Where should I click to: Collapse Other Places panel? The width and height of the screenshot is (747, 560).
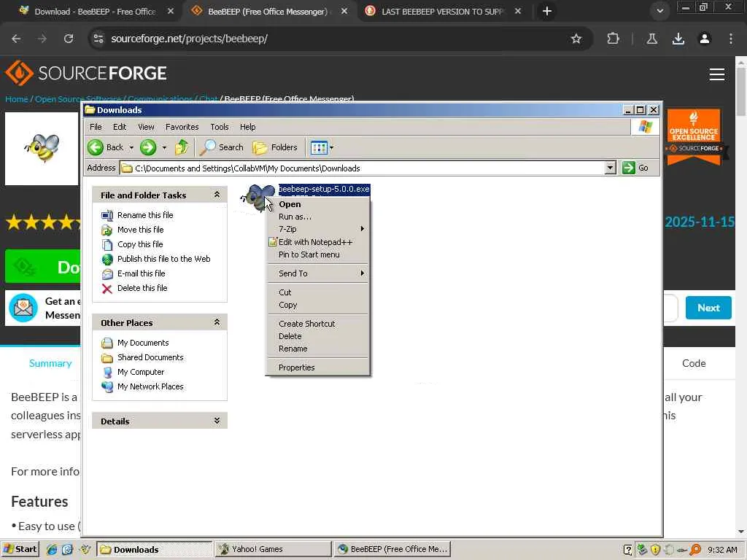coord(217,322)
